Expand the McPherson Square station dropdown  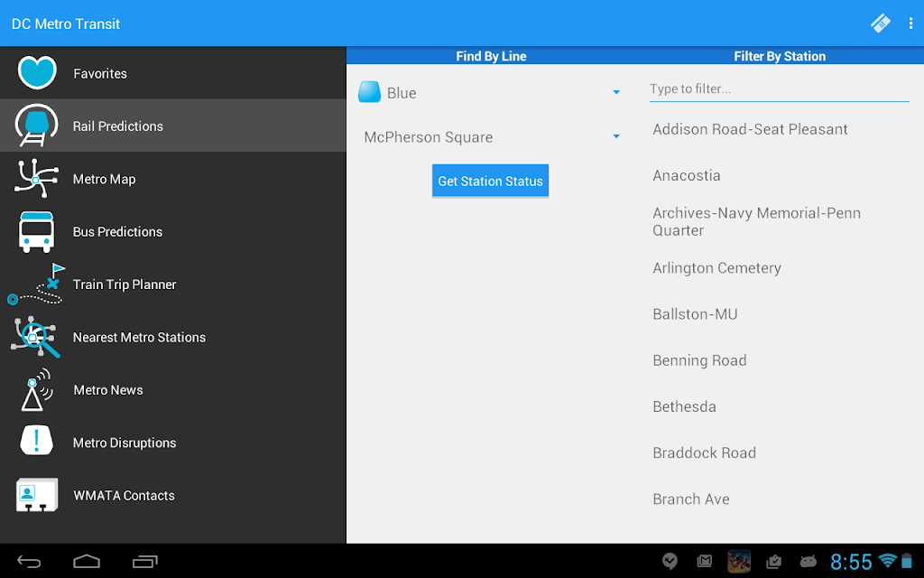tap(490, 137)
